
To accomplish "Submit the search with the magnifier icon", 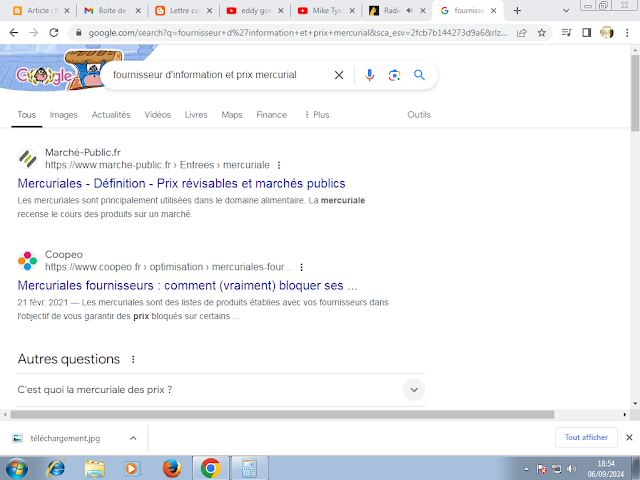I will (419, 75).
